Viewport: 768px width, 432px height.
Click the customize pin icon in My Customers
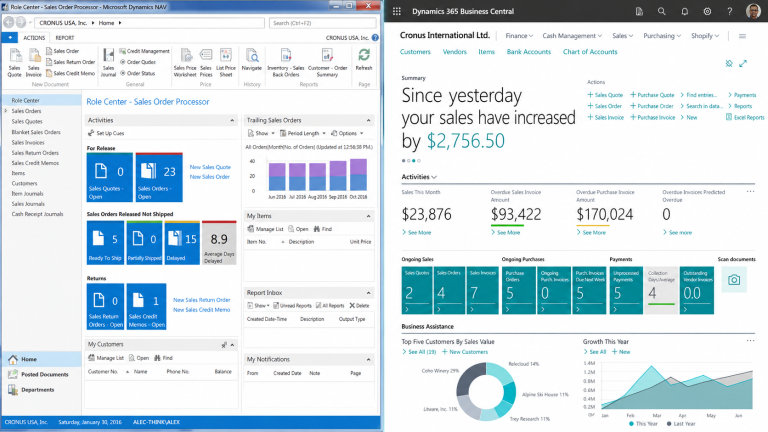pos(224,345)
